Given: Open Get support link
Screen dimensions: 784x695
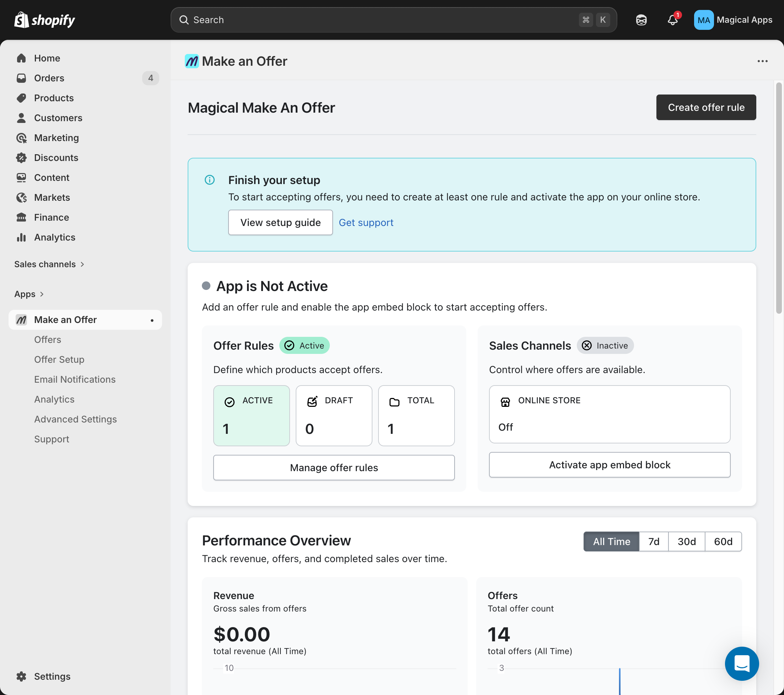Looking at the screenshot, I should (366, 222).
